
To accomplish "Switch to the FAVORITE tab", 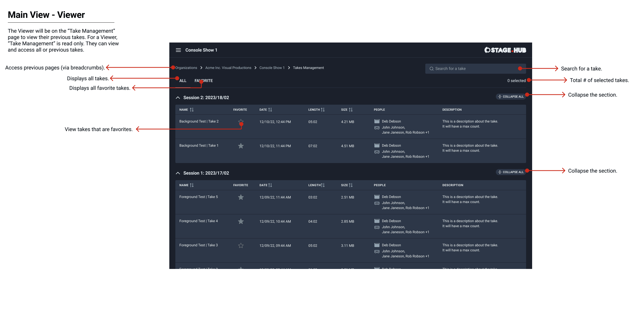I will (x=204, y=81).
